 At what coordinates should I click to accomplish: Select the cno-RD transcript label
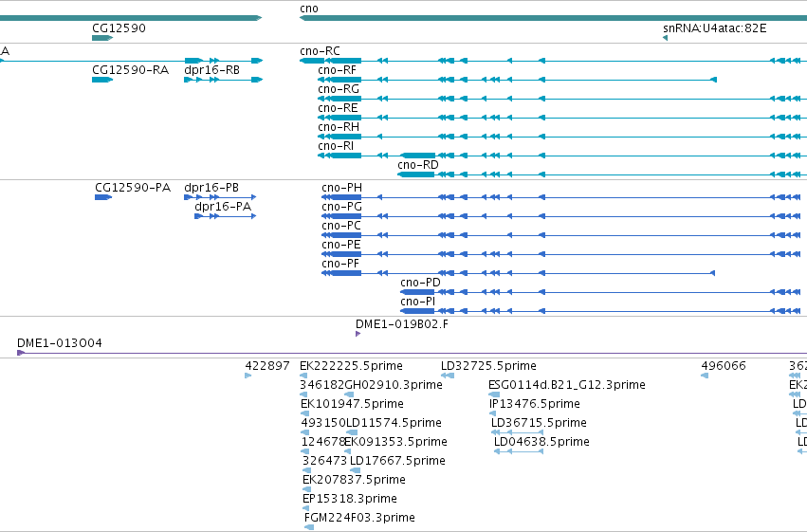[x=418, y=165]
